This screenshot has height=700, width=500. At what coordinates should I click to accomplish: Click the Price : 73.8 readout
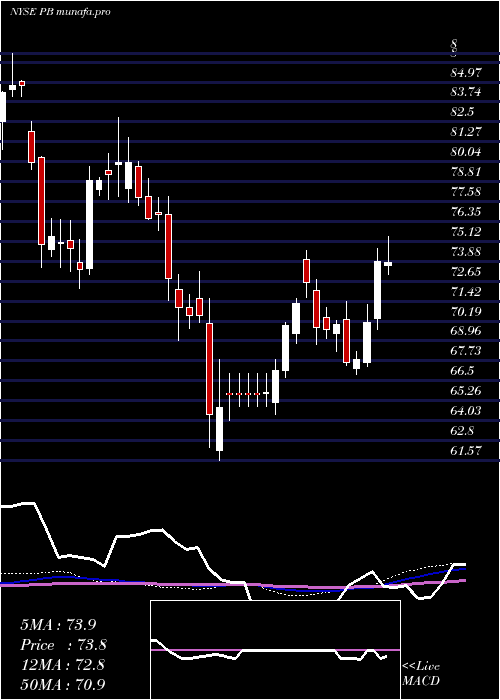coord(63,645)
